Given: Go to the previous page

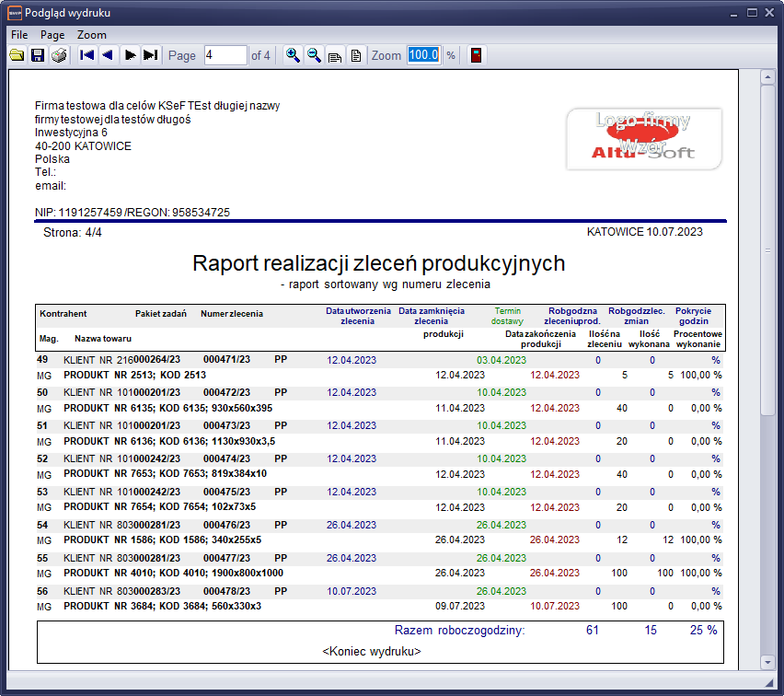Looking at the screenshot, I should tap(108, 55).
